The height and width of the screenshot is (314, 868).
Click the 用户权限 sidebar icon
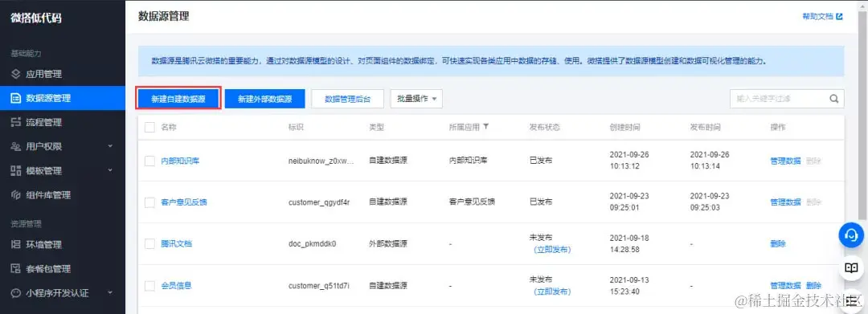(x=15, y=146)
